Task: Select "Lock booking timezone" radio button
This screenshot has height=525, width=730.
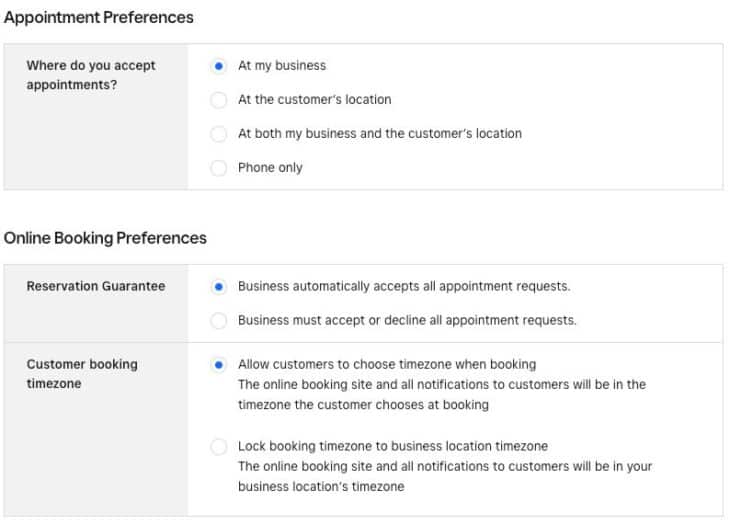Action: 218,447
